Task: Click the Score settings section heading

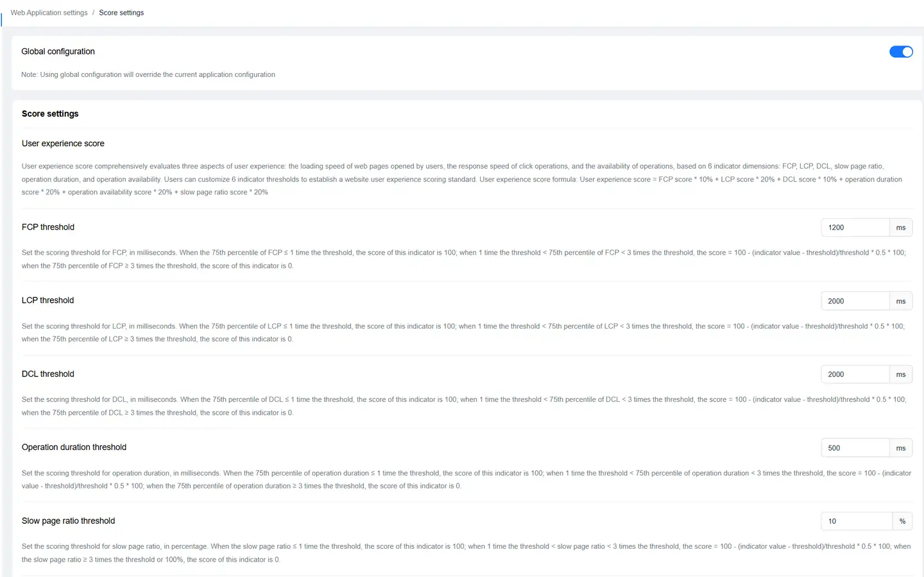Action: coord(50,114)
